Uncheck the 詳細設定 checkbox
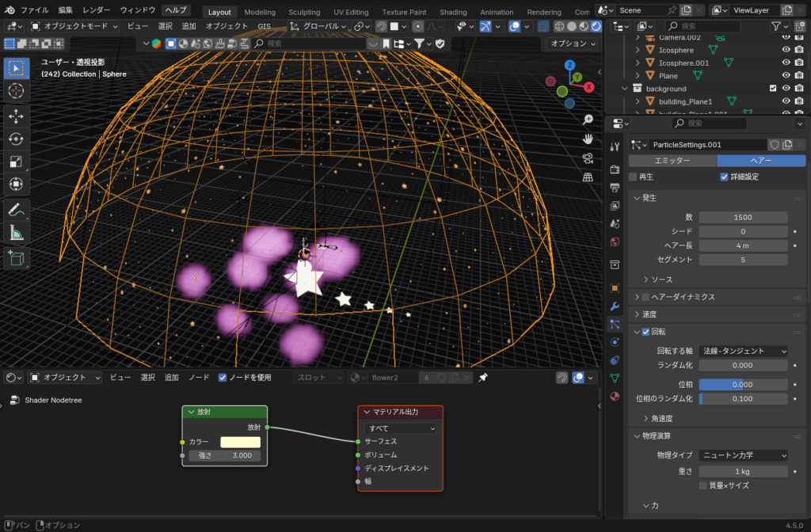Screen dimensions: 811x532 pos(724,177)
